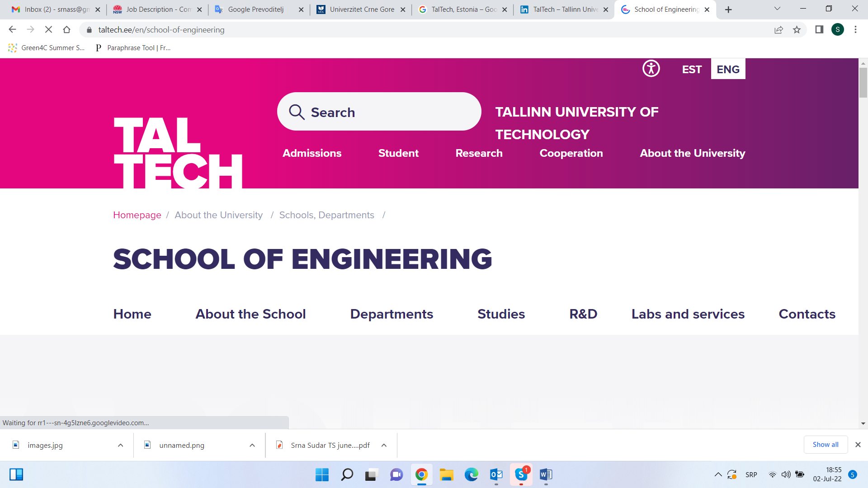
Task: Open About the School section
Action: [x=250, y=314]
